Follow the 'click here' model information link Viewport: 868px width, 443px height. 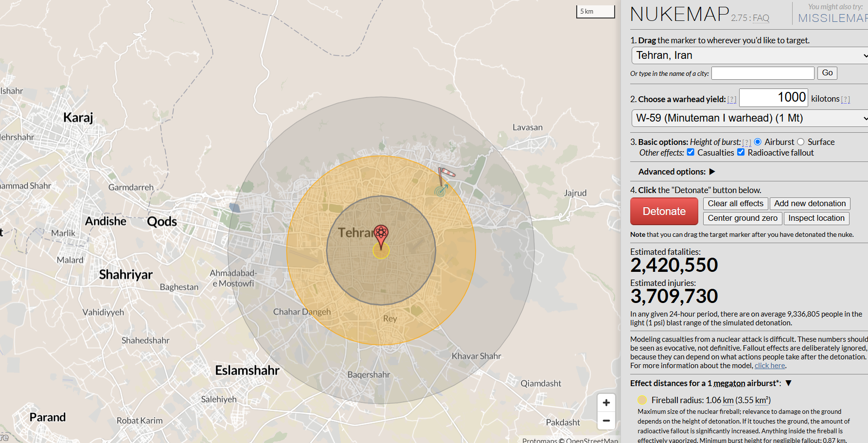(x=770, y=366)
